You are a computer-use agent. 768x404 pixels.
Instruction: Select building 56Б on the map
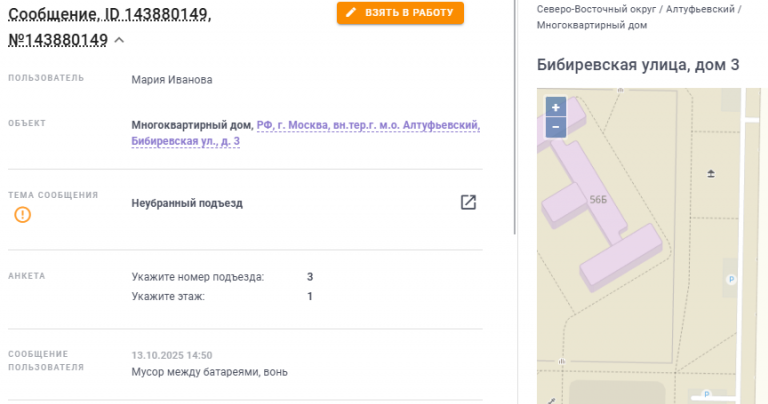[598, 200]
